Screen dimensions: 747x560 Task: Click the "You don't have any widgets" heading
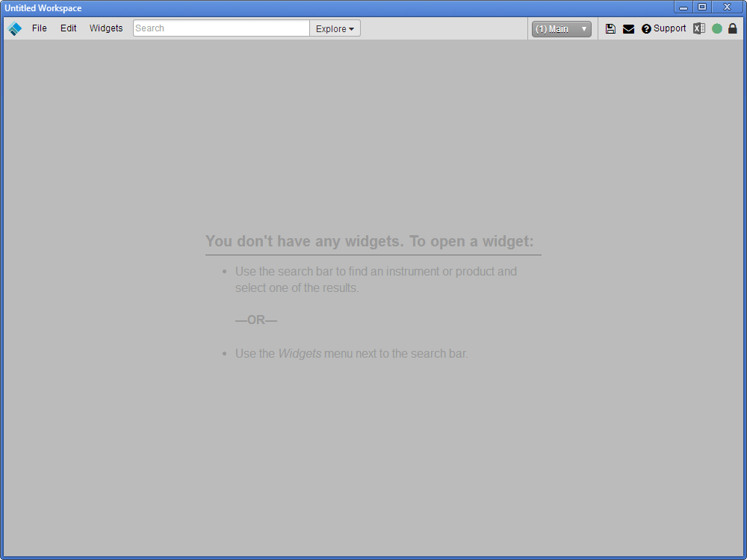pyautogui.click(x=370, y=241)
